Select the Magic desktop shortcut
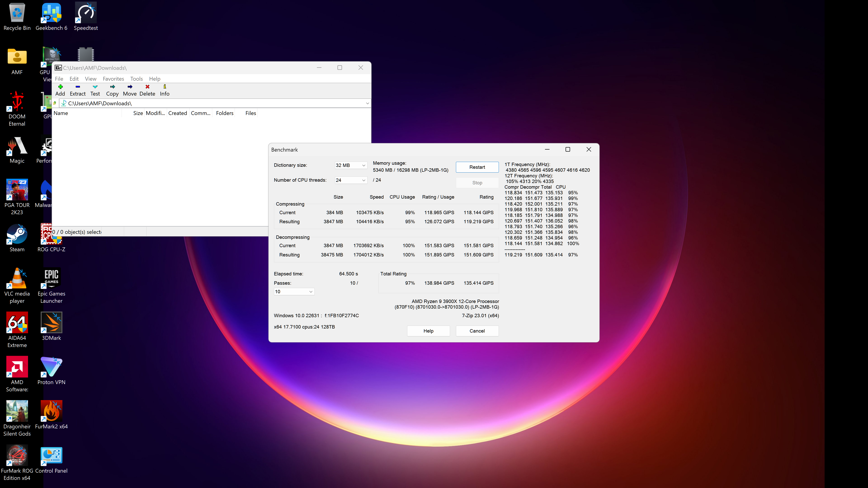 pos(17,150)
